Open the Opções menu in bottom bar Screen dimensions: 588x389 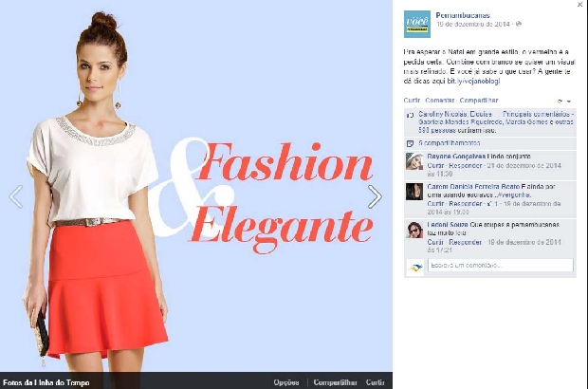(x=286, y=382)
